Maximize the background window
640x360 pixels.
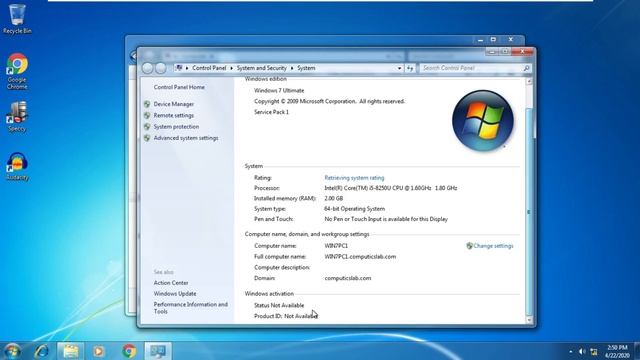coord(493,40)
